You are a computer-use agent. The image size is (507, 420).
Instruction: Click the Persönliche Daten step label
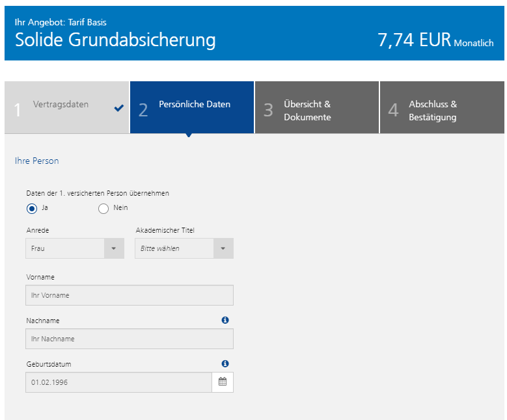[195, 104]
